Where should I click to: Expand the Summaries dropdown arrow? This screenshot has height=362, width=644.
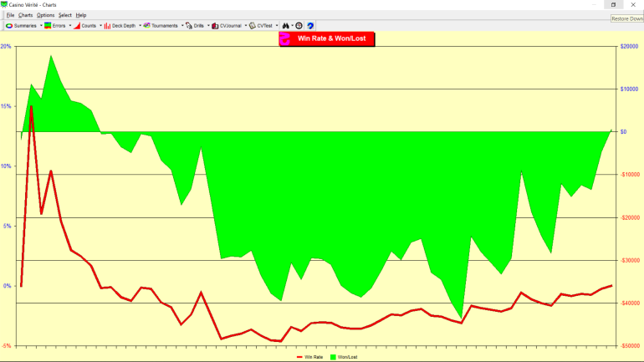(x=39, y=26)
